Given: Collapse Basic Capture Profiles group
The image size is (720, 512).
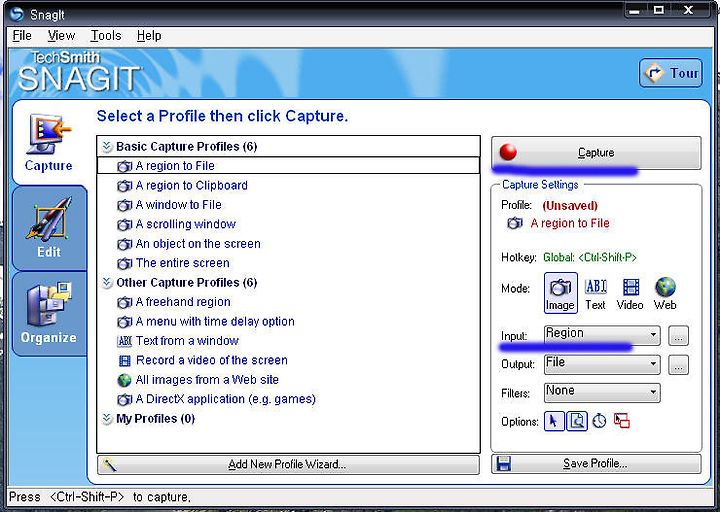Looking at the screenshot, I should (x=107, y=147).
